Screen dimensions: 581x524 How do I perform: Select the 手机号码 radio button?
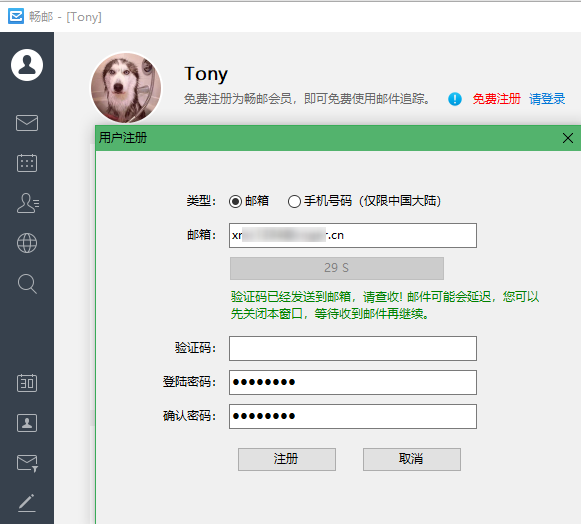[294, 201]
